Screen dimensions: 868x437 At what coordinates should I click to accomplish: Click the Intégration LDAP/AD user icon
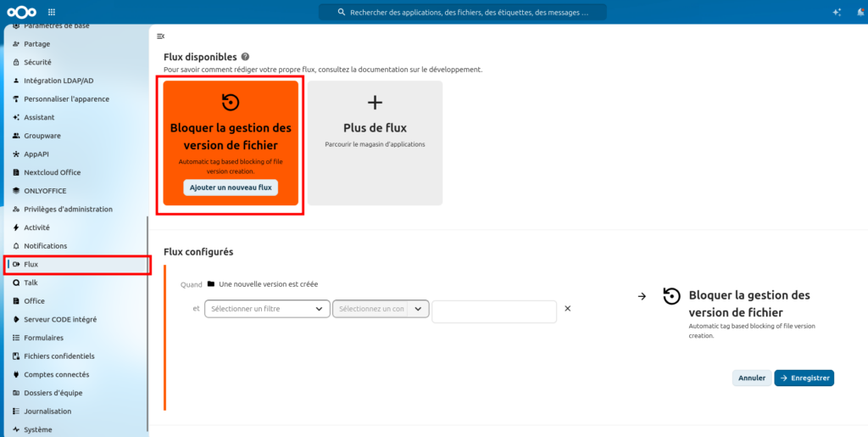click(x=16, y=81)
